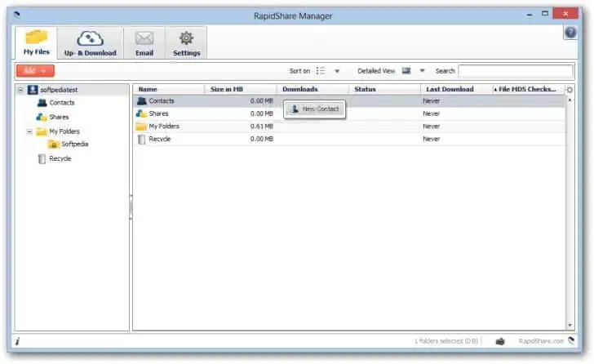594x364 pixels.
Task: Click 0.61 MB size of My Folders
Action: 261,127
